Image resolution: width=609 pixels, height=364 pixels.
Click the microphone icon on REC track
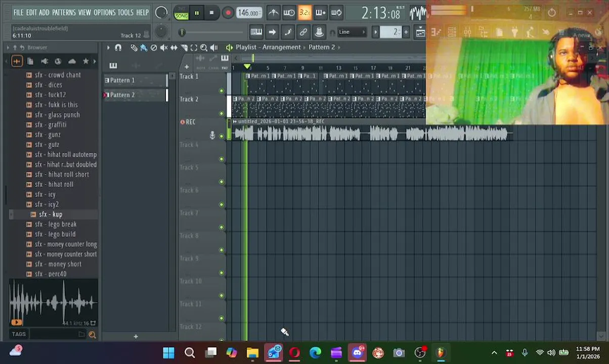click(212, 135)
